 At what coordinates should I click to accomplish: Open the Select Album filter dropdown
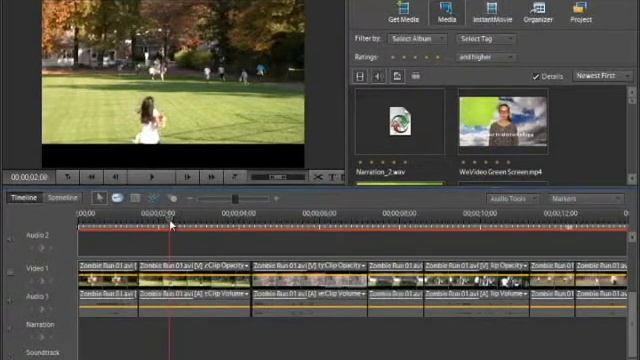click(x=417, y=39)
